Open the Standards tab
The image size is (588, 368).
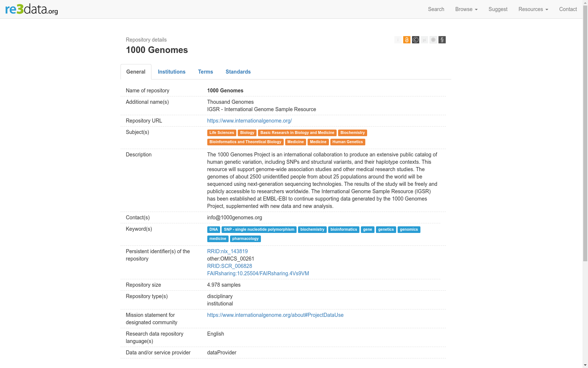pyautogui.click(x=238, y=72)
